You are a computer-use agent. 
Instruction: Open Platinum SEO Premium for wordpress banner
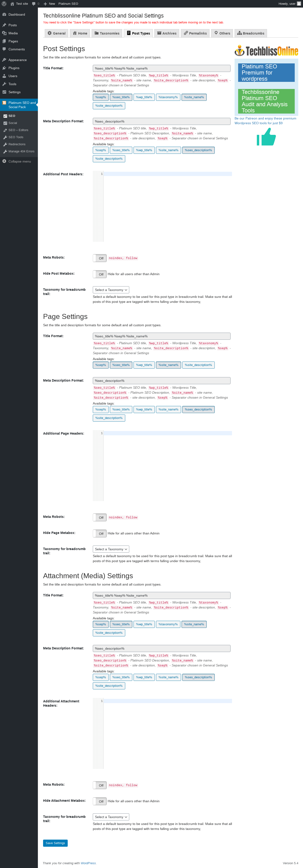(x=266, y=72)
